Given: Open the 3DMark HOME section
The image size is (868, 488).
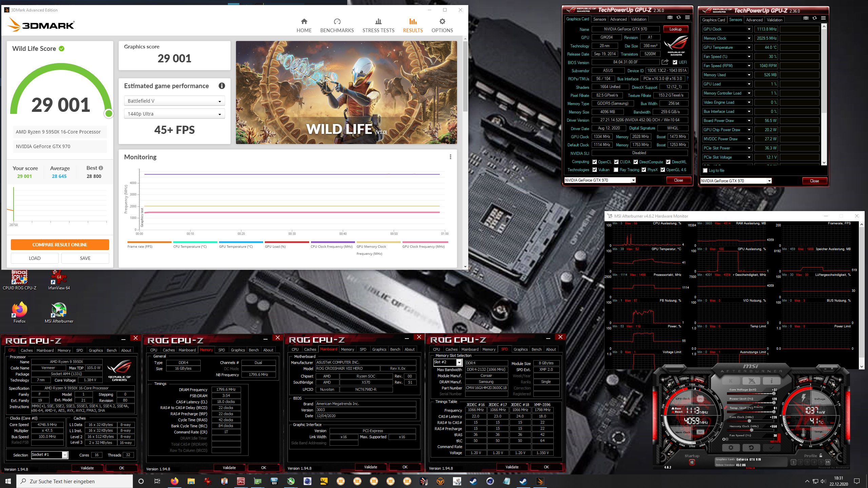Looking at the screenshot, I should coord(304,26).
